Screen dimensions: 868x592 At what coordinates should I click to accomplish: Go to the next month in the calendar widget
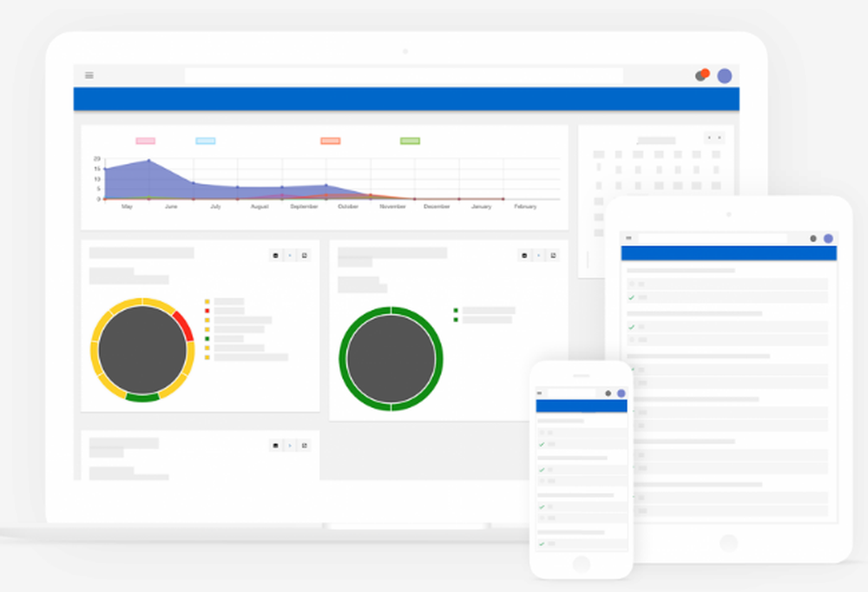pyautogui.click(x=720, y=137)
